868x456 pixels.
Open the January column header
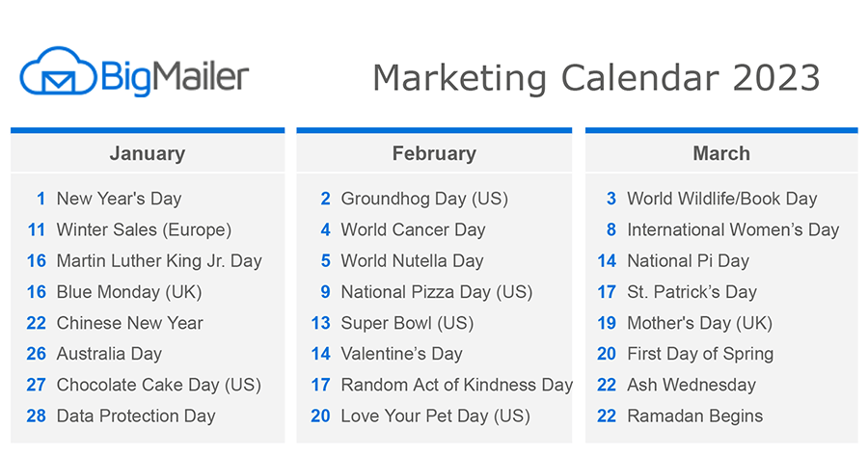tap(148, 153)
